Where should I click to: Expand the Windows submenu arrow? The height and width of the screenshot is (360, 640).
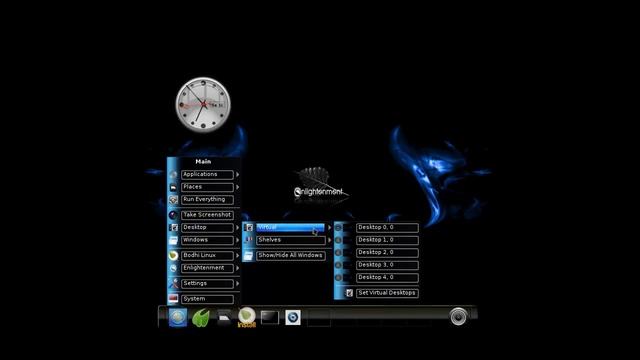[x=237, y=240]
